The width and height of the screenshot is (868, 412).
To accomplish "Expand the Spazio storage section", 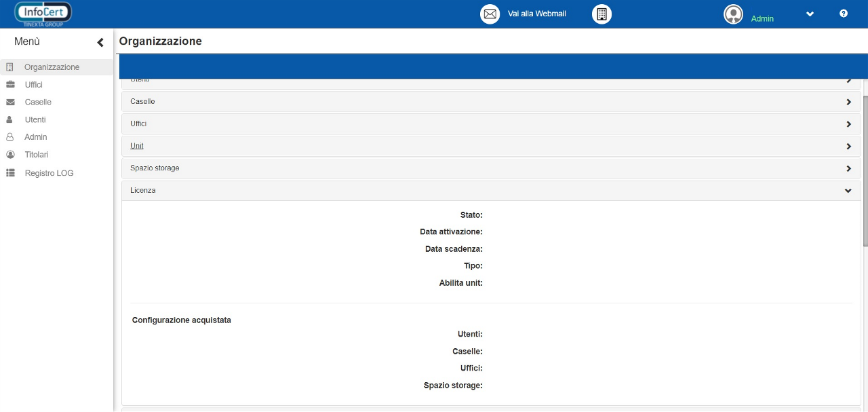I will point(848,168).
